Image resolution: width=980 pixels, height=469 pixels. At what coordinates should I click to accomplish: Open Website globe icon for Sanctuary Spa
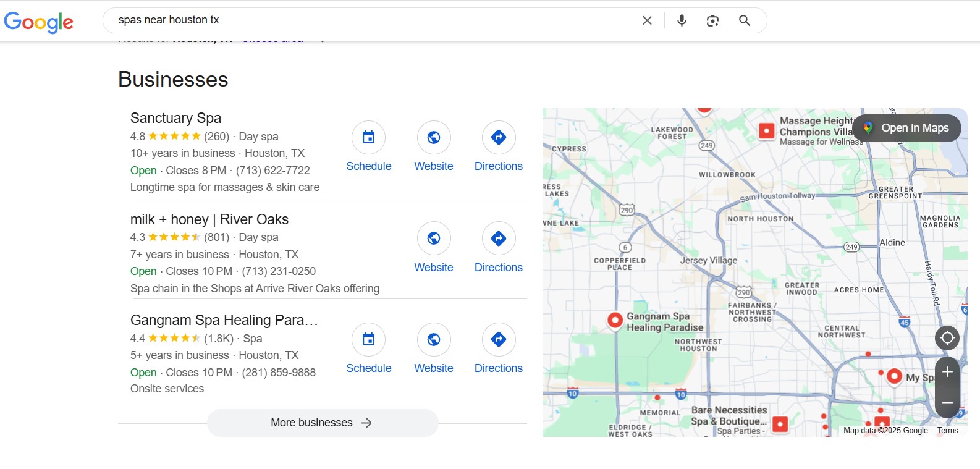pos(434,137)
